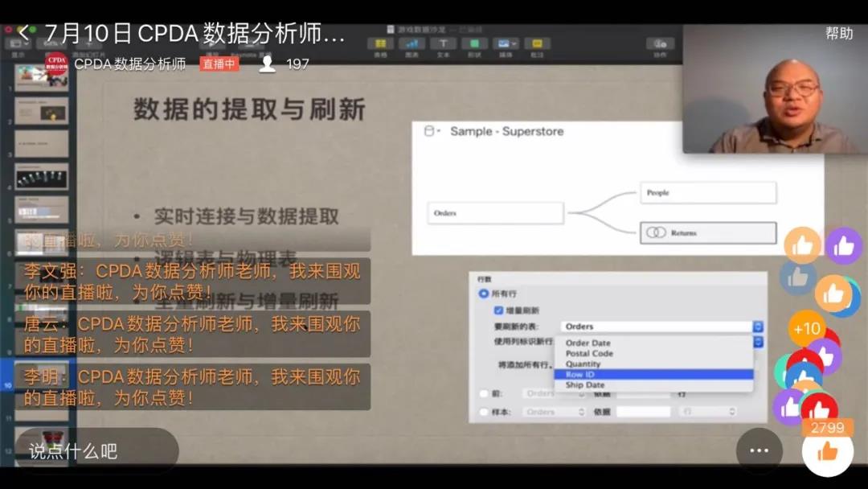Toggle the 增量刷新 incremental refresh checkbox

click(498, 310)
